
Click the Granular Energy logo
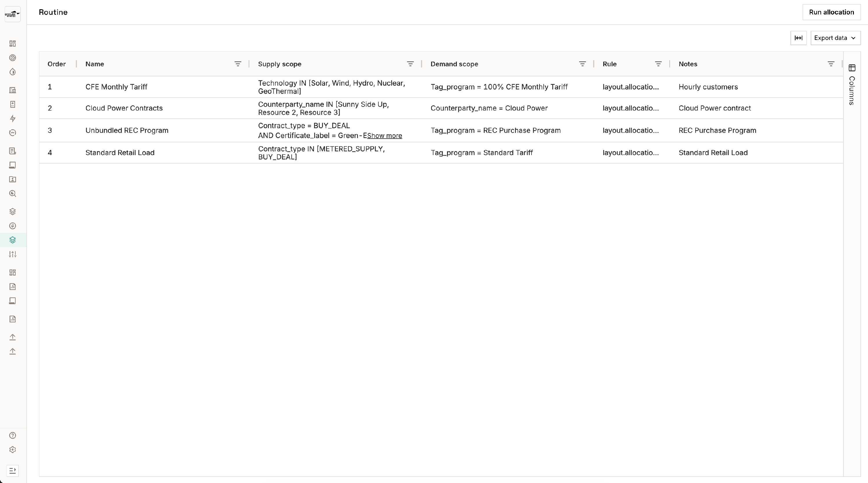tap(12, 14)
